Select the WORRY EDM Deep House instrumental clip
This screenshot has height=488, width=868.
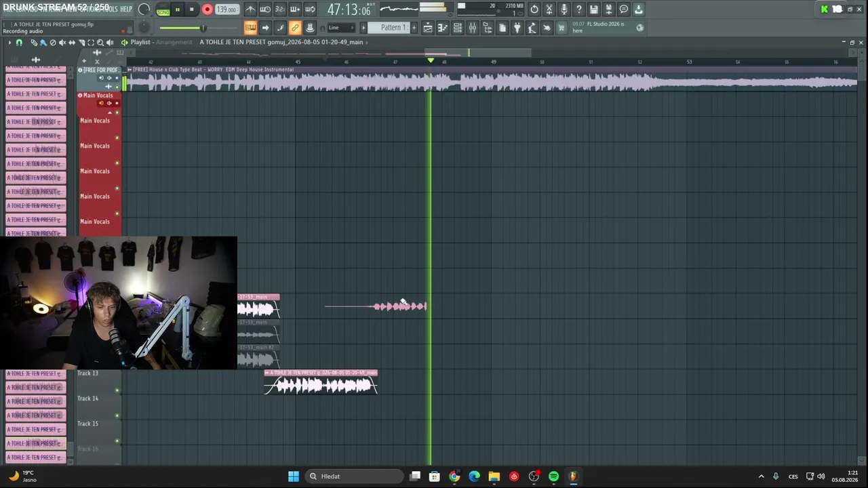coord(492,79)
